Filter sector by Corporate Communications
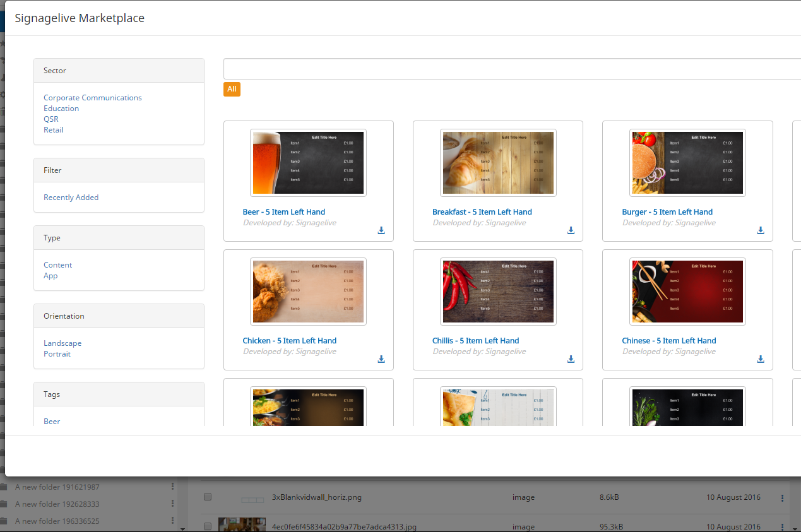This screenshot has width=801, height=532. (93, 98)
